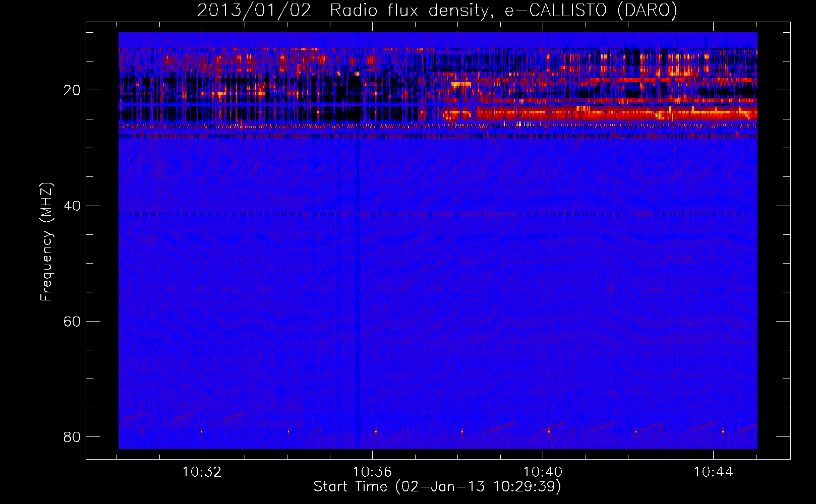Click the 10:44 time tick label
The image size is (816, 504).
(x=714, y=472)
